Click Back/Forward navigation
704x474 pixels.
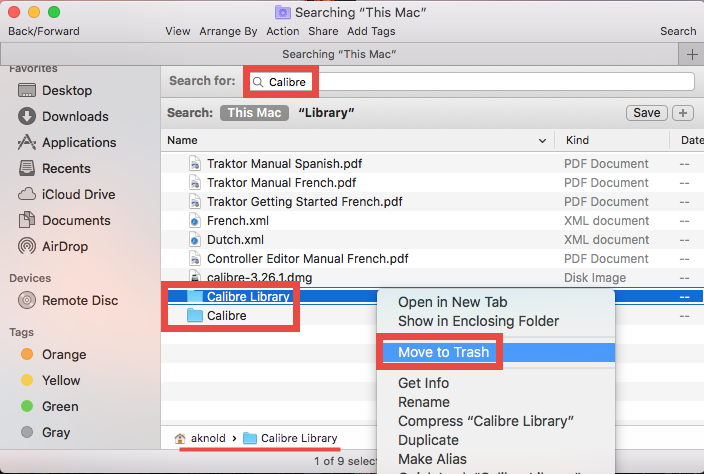[44, 31]
